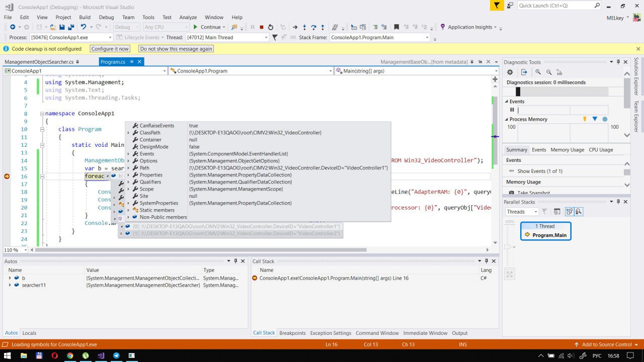Open the Debug menu
The height and width of the screenshot is (362, 644).
point(106,17)
